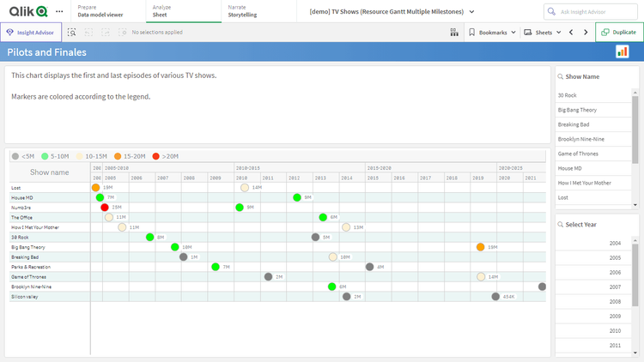Expand the Sheets dropdown
The height and width of the screenshot is (362, 644).
[x=543, y=32]
